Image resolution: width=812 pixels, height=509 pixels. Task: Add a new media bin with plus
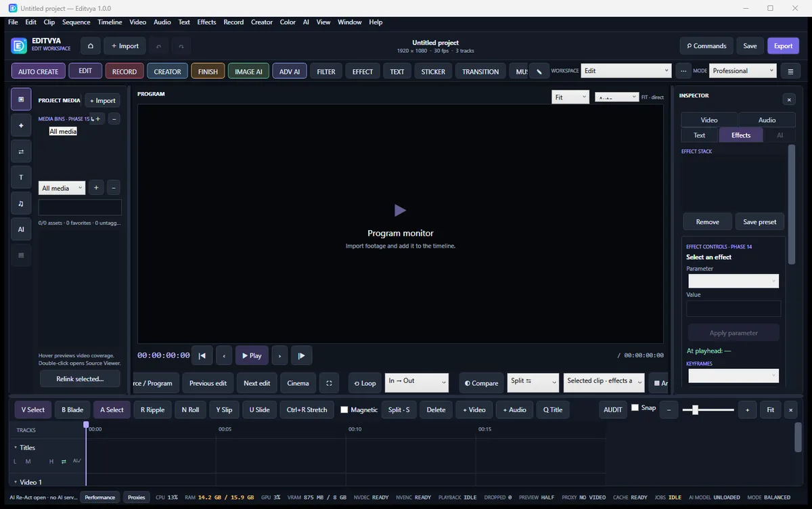(x=97, y=118)
